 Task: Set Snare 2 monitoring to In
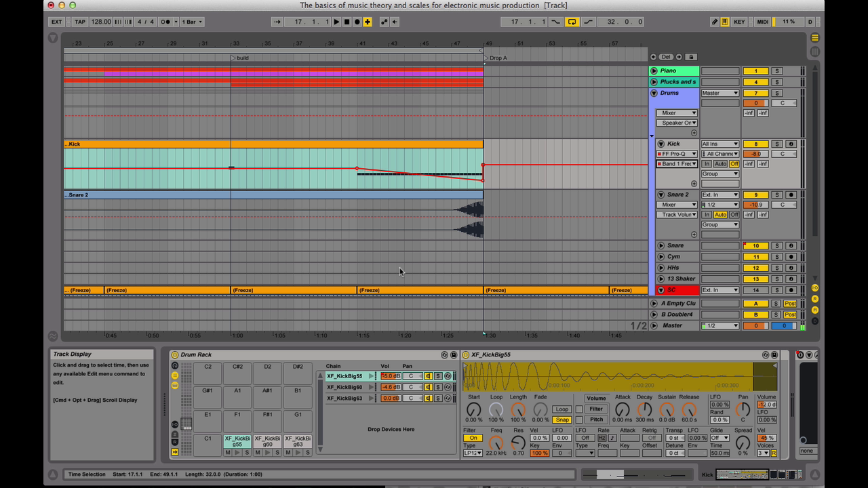coord(707,215)
